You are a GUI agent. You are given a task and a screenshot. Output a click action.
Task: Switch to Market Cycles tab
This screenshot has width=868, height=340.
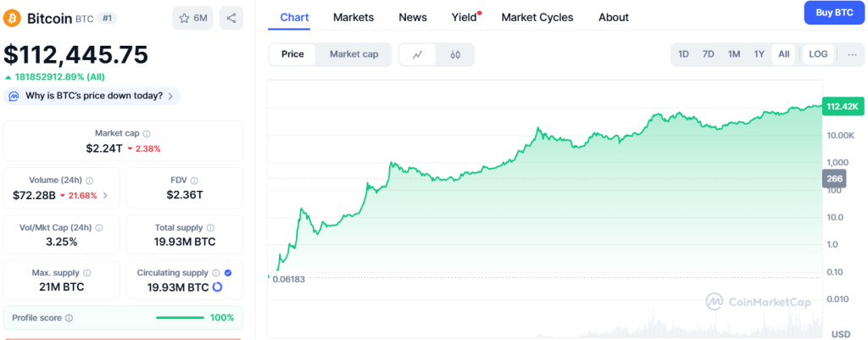pyautogui.click(x=537, y=17)
